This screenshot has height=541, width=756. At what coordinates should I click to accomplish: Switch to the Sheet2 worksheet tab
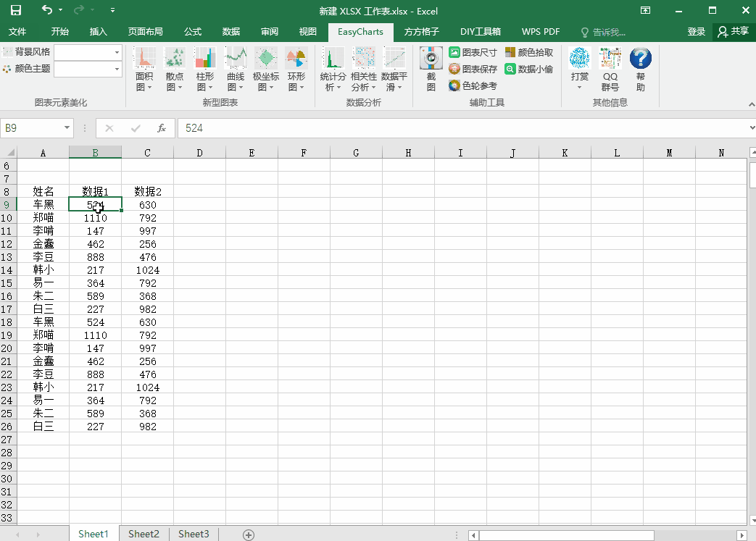pyautogui.click(x=144, y=534)
